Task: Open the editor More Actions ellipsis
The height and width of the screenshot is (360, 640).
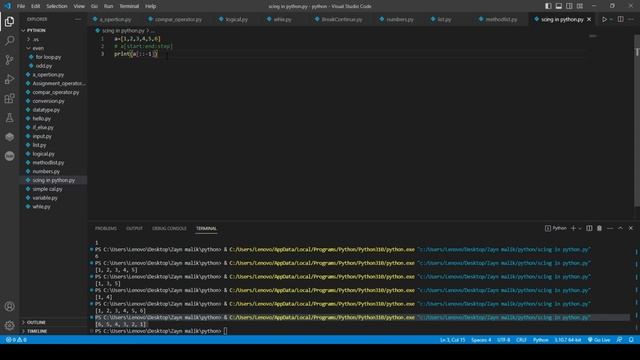Action: [631, 19]
